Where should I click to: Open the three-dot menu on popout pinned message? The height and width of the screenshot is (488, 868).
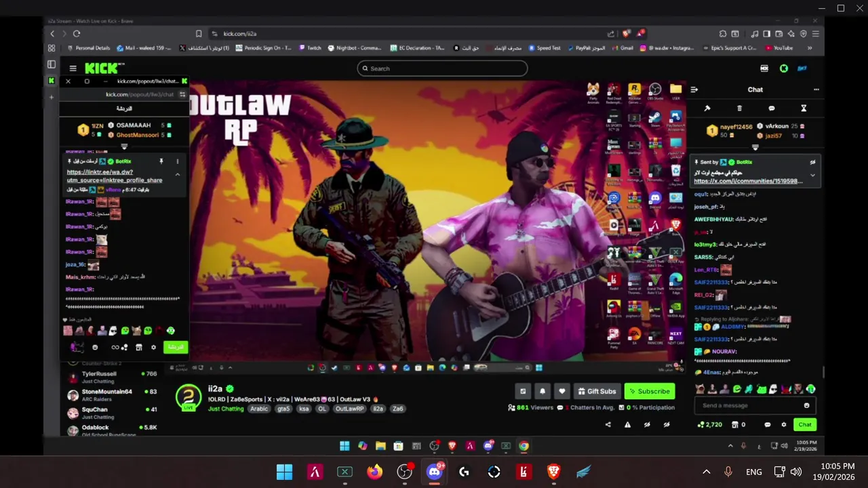(178, 161)
